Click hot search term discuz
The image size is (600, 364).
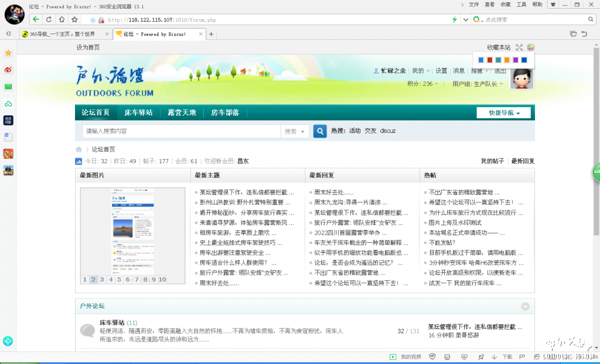[x=388, y=131]
